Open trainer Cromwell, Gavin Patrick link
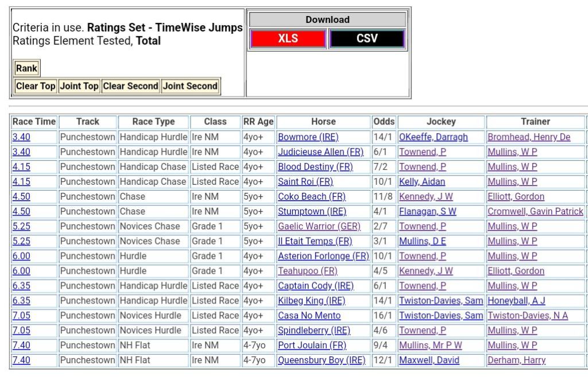 point(535,212)
